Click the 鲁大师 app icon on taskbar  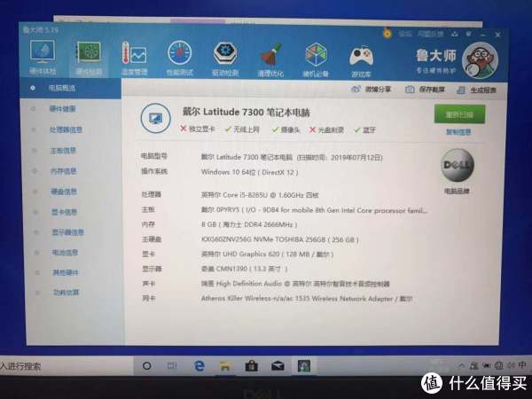point(304,366)
